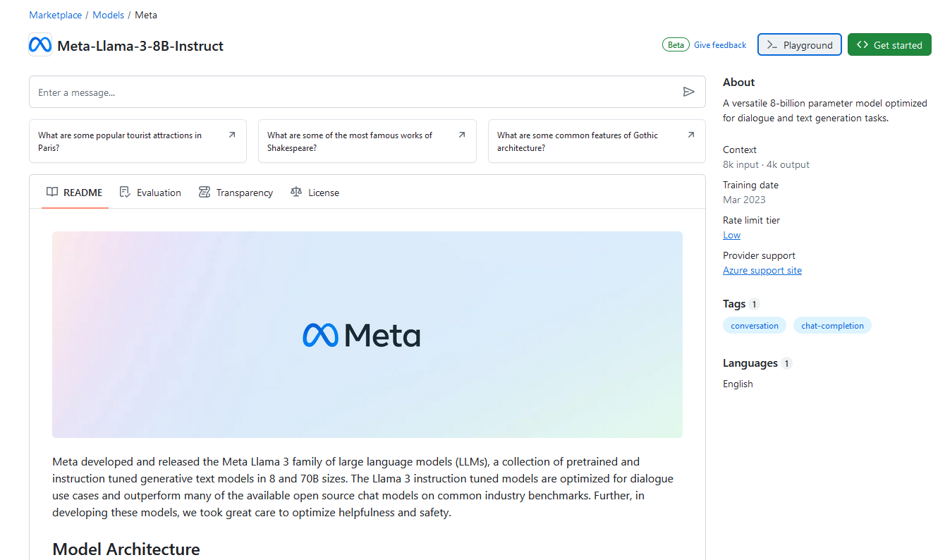Click the Training date label

click(750, 185)
